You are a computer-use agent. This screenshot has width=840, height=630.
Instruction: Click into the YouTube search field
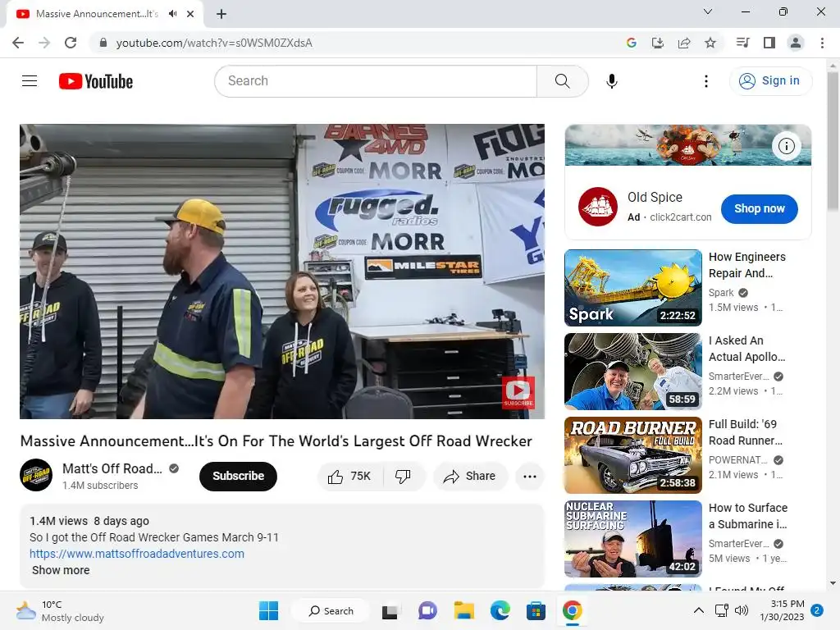pos(376,81)
